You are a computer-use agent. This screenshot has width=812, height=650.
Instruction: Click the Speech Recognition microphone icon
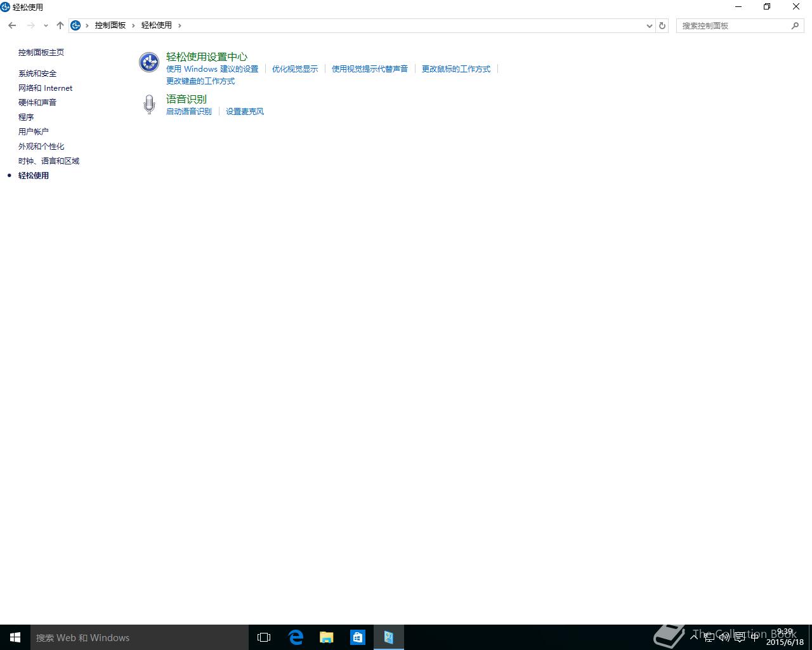[x=149, y=104]
